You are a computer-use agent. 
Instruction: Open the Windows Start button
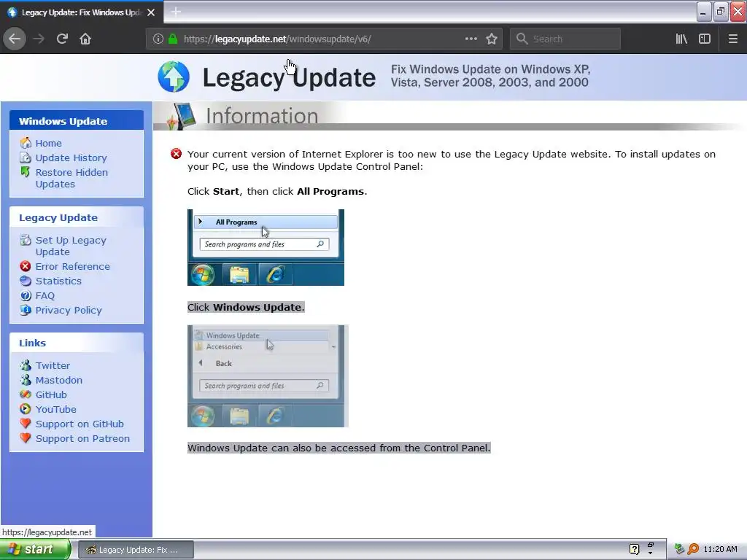[35, 550]
